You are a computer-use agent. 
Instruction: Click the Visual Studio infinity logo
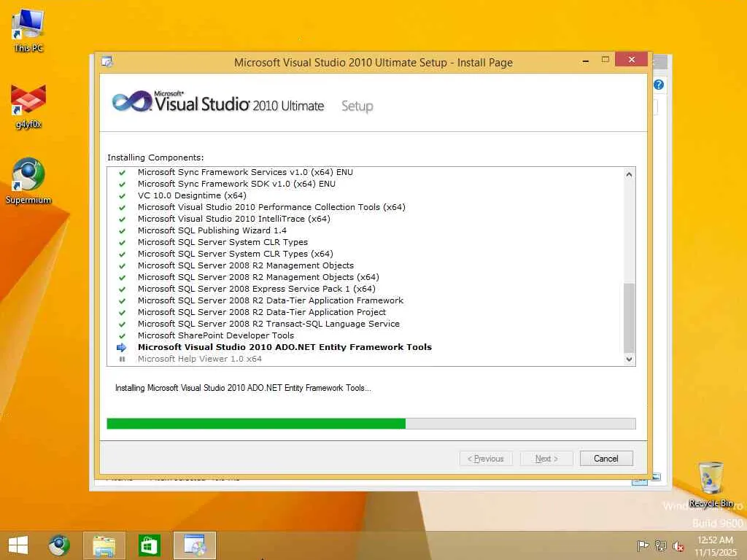tap(132, 101)
